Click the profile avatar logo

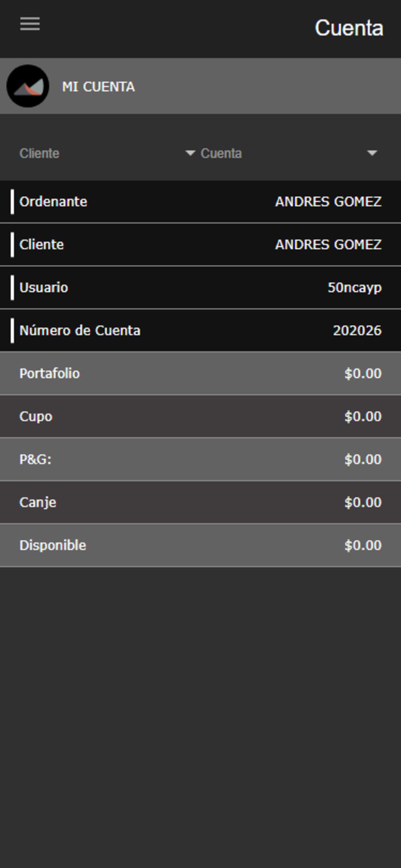point(28,86)
